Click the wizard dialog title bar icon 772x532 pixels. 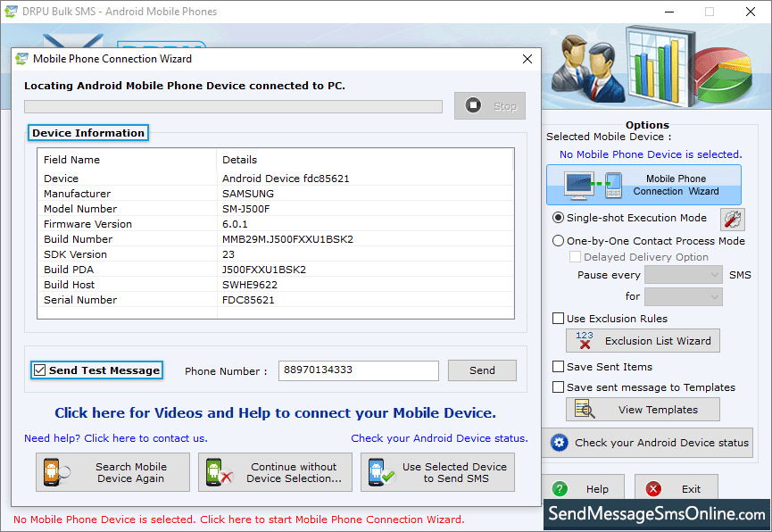[x=21, y=59]
